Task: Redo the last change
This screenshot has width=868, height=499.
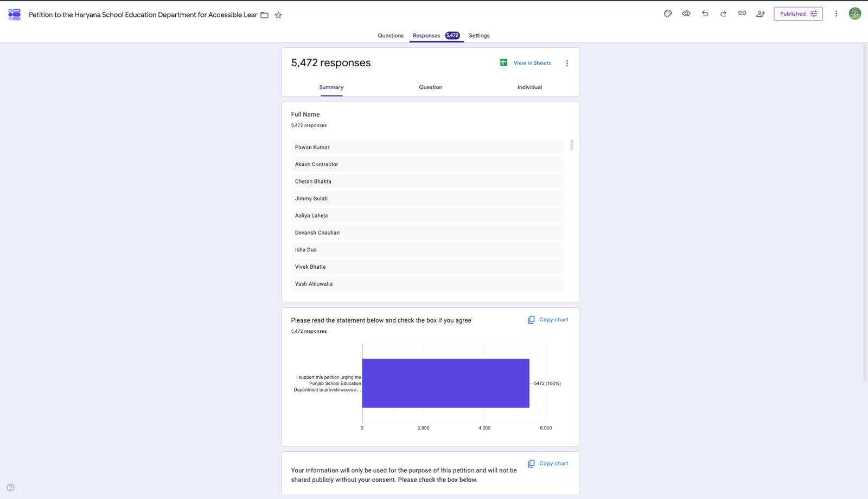Action: click(723, 14)
